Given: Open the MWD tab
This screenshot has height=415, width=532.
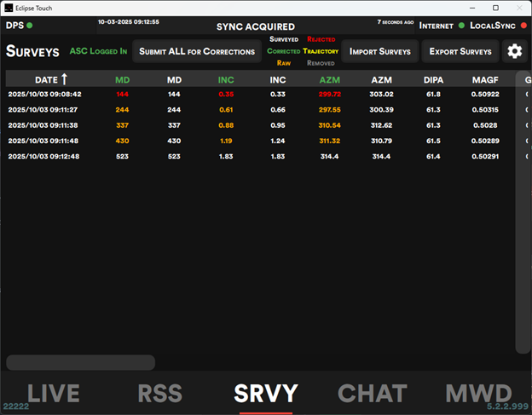Looking at the screenshot, I should 478,393.
